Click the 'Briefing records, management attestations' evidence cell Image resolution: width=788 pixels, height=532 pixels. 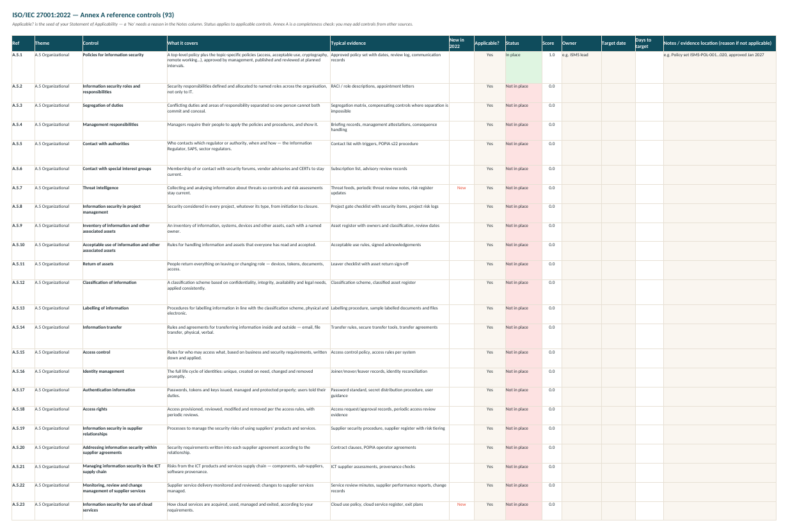click(x=390, y=130)
